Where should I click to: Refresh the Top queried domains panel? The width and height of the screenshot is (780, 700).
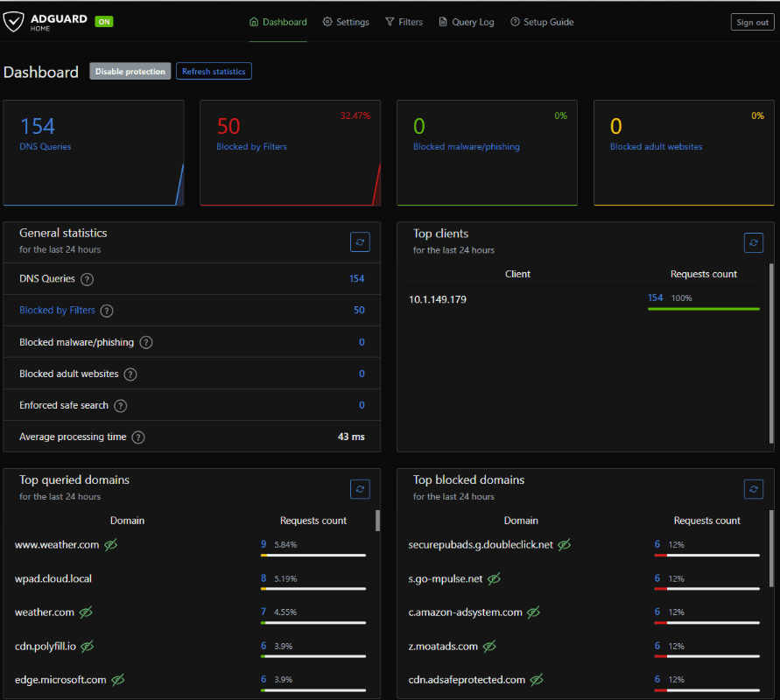click(x=360, y=489)
